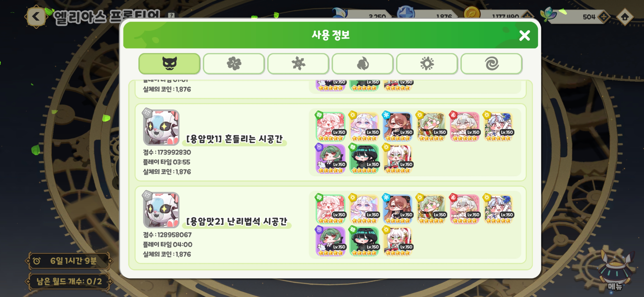Switch to the sun light element tab
Screen dimensions: 644x297
tap(427, 64)
